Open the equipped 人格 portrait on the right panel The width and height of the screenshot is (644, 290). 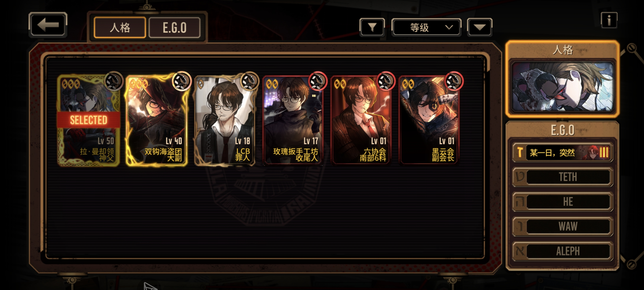click(563, 87)
